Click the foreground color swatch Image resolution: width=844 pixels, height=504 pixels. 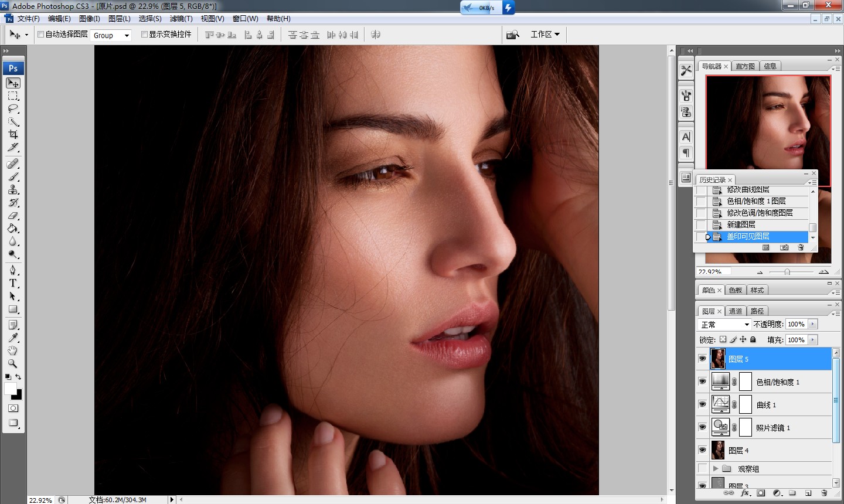[x=10, y=389]
